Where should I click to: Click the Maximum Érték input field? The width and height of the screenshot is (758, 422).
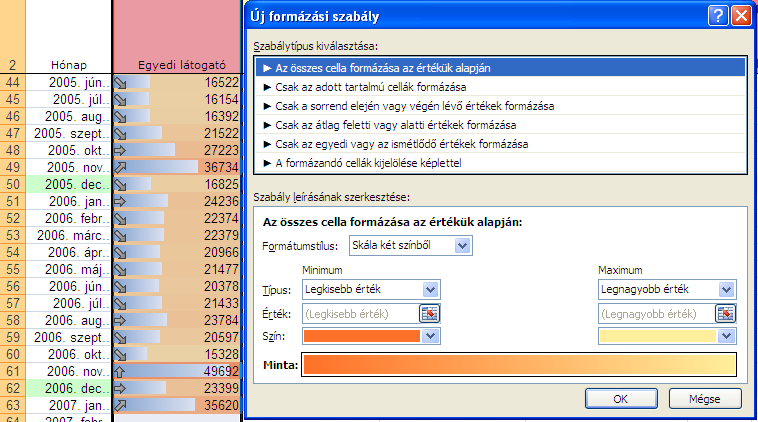point(656,314)
